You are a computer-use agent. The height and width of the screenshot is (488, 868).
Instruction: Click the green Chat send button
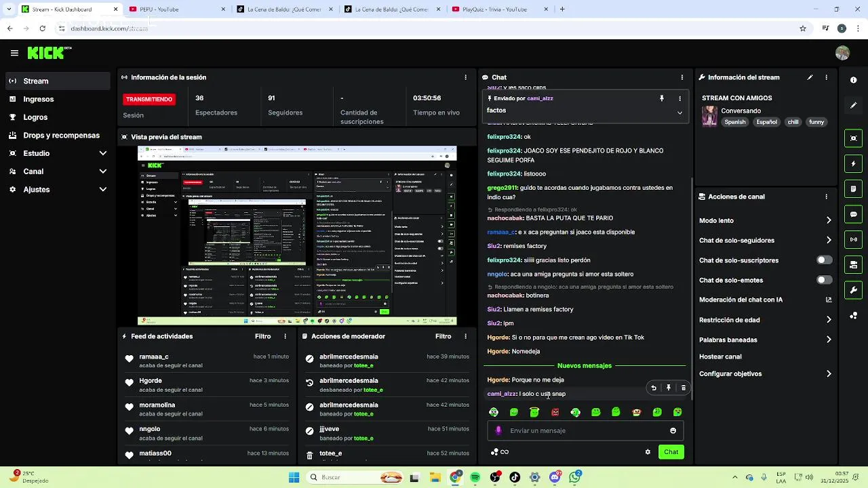671,452
